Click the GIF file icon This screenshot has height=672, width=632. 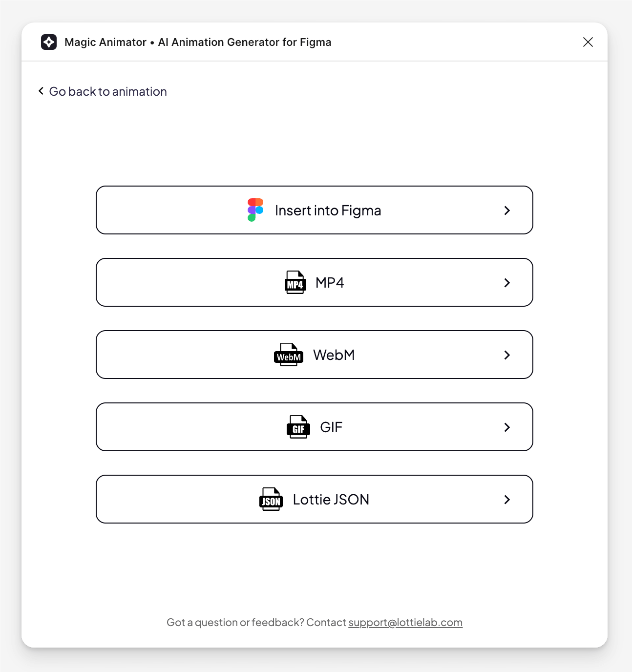tap(298, 427)
